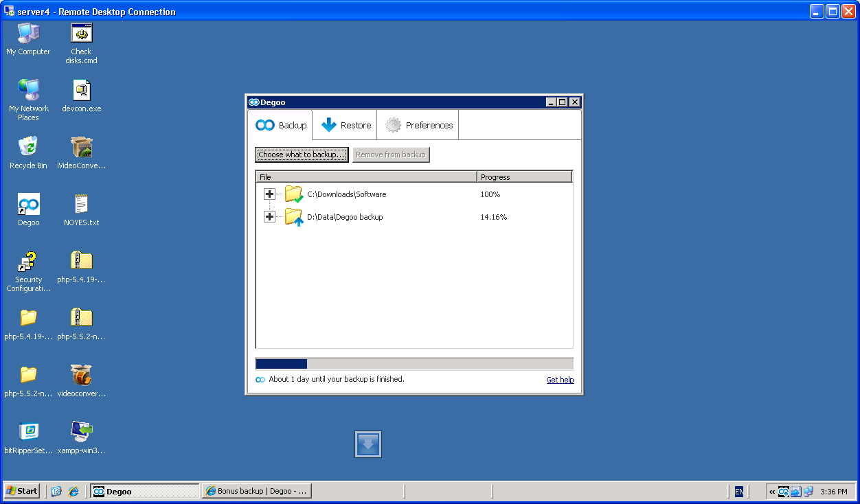The image size is (860, 504).
Task: Click the Degoo tray icon
Action: (784, 492)
